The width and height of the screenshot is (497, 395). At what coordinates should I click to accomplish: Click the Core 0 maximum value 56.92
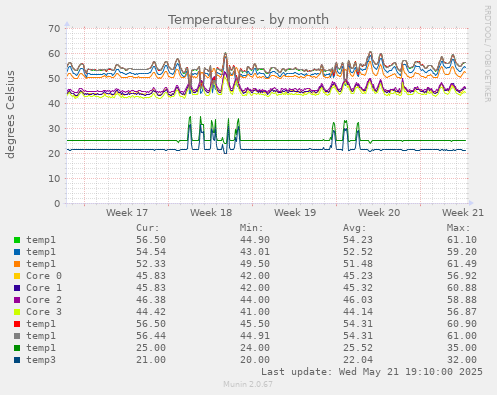[462, 276]
